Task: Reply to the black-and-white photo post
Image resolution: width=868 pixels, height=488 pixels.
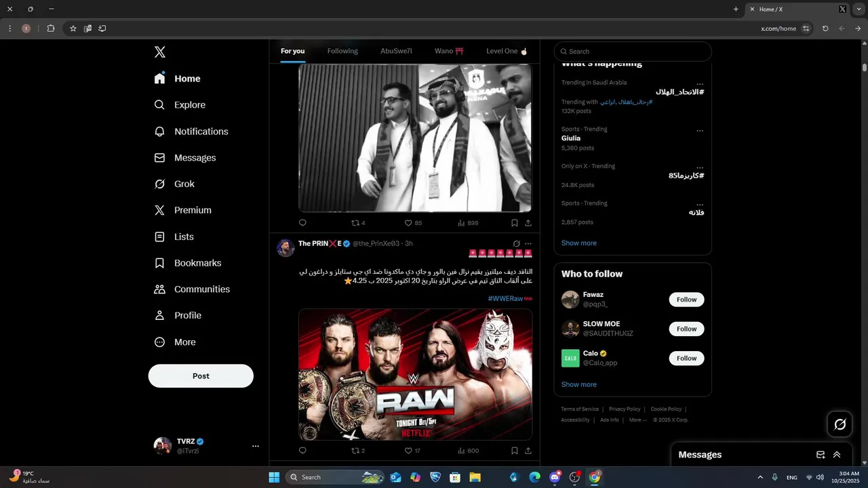Action: coord(302,223)
